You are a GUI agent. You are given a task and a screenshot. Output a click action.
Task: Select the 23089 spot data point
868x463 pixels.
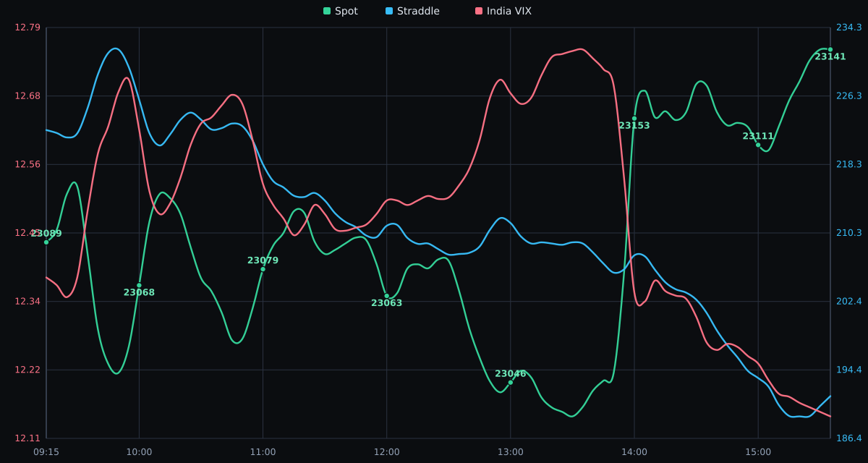(x=46, y=242)
